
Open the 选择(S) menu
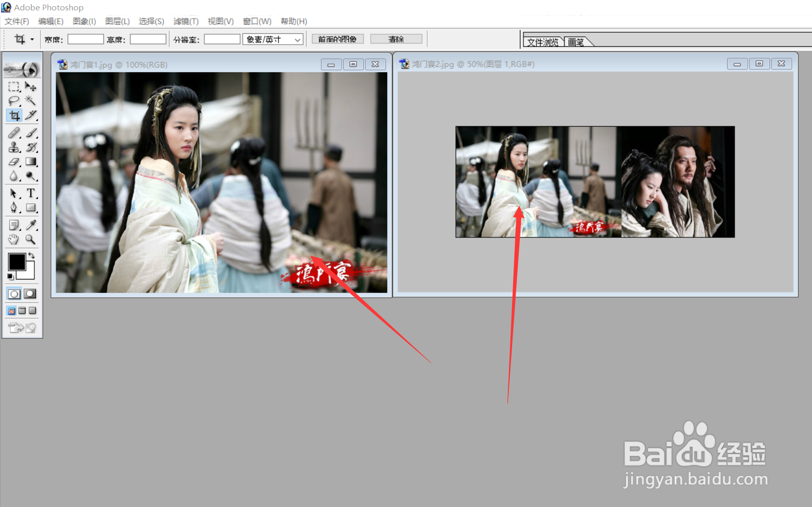(151, 21)
